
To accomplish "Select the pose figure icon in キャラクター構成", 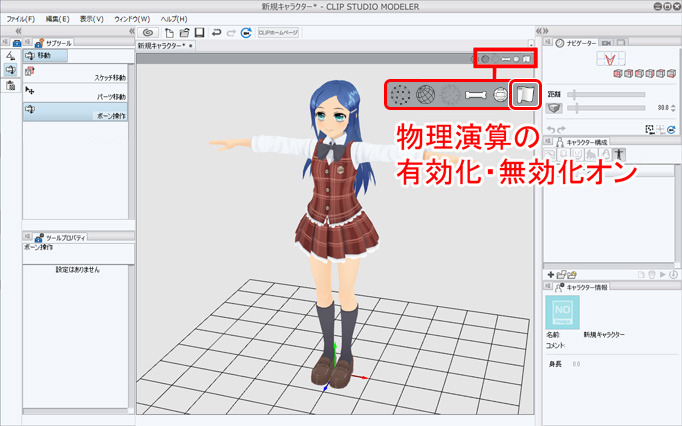I will (x=619, y=154).
